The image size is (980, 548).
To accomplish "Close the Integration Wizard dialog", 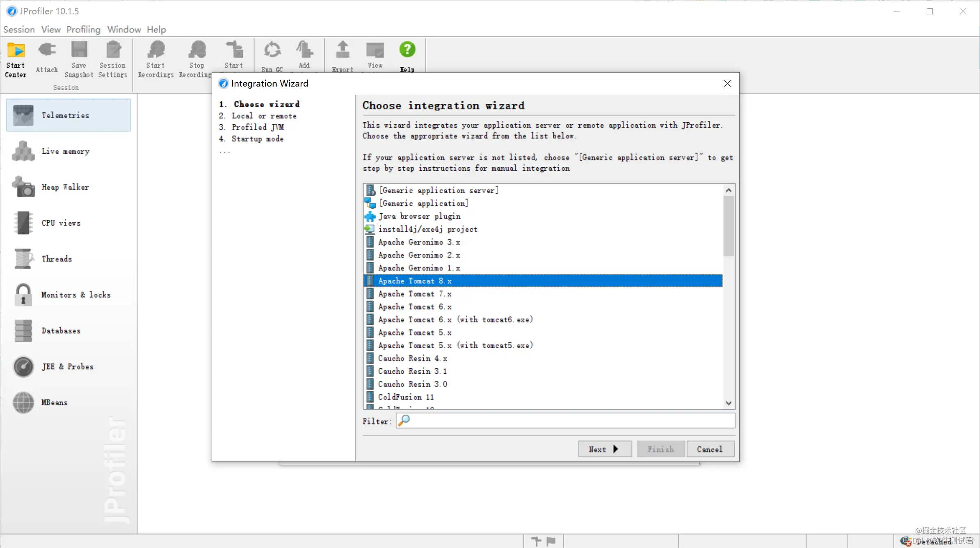I will (x=727, y=84).
